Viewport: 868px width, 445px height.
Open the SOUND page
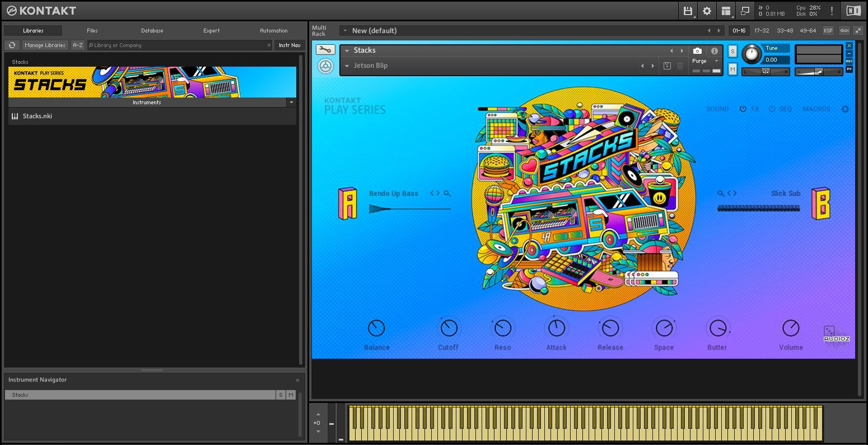click(x=717, y=109)
